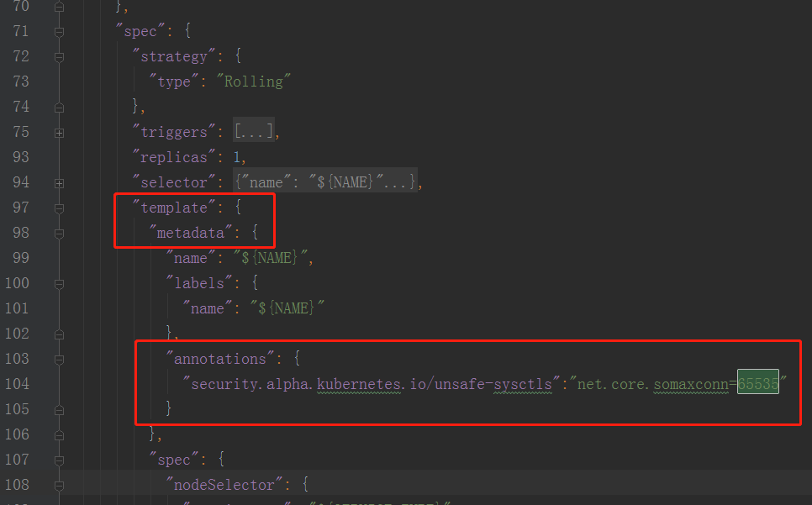Collapse the inner "spec" fold on line 107
Screen dimensions: 812x505
point(59,460)
